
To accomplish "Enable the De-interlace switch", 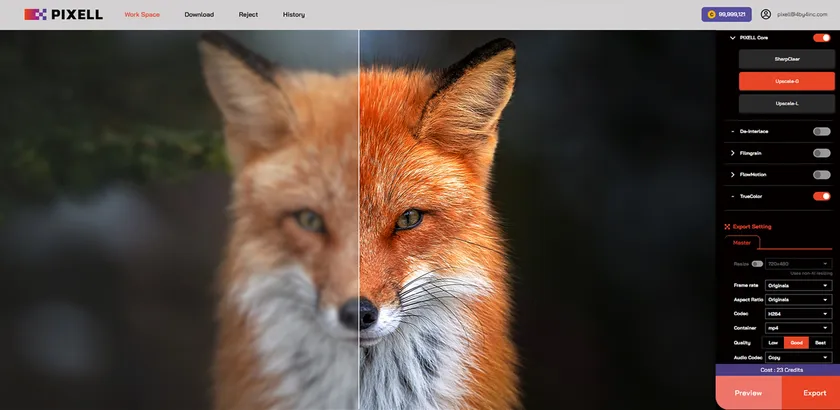I will click(821, 131).
